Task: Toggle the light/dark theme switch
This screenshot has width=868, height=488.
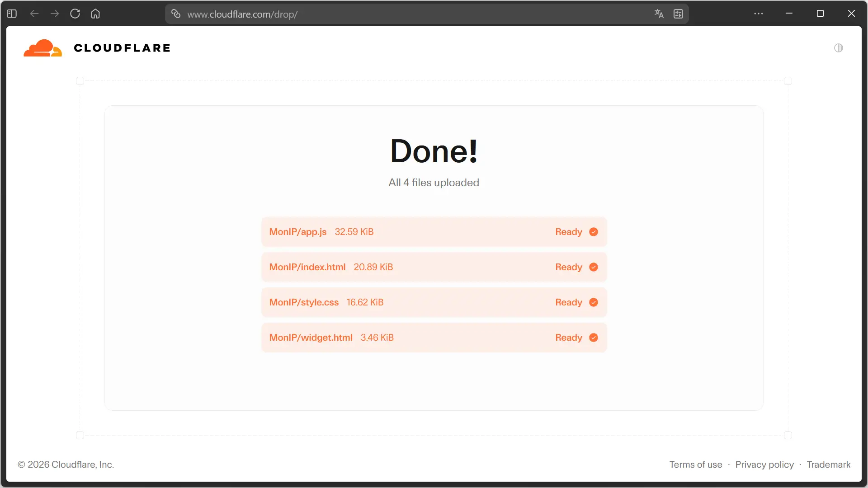Action: click(839, 48)
